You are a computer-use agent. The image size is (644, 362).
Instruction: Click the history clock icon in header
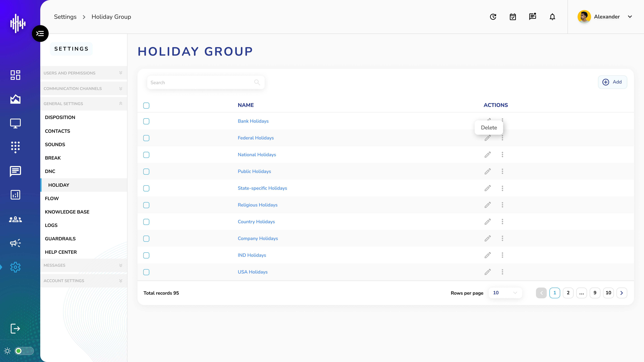click(x=493, y=17)
